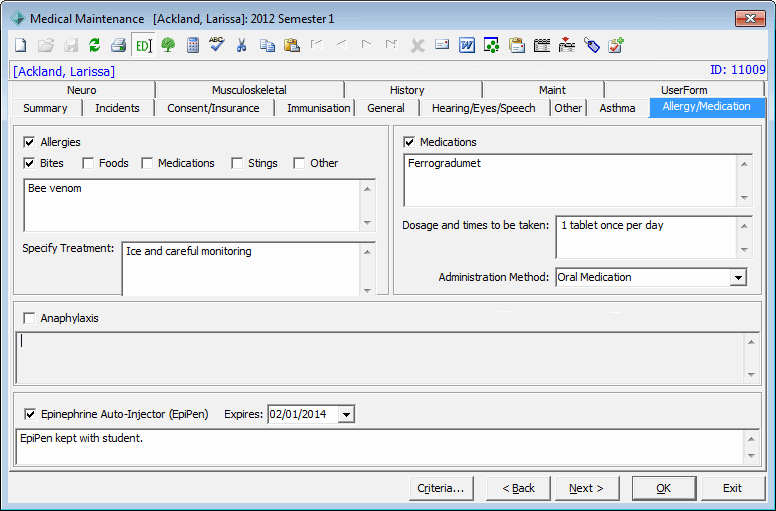Click the Next > button
The image size is (776, 511).
587,489
